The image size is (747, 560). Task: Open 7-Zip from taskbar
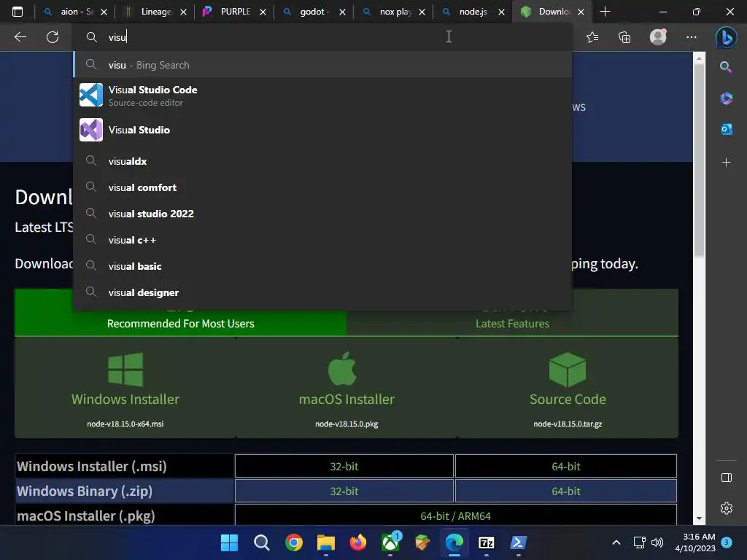point(487,542)
